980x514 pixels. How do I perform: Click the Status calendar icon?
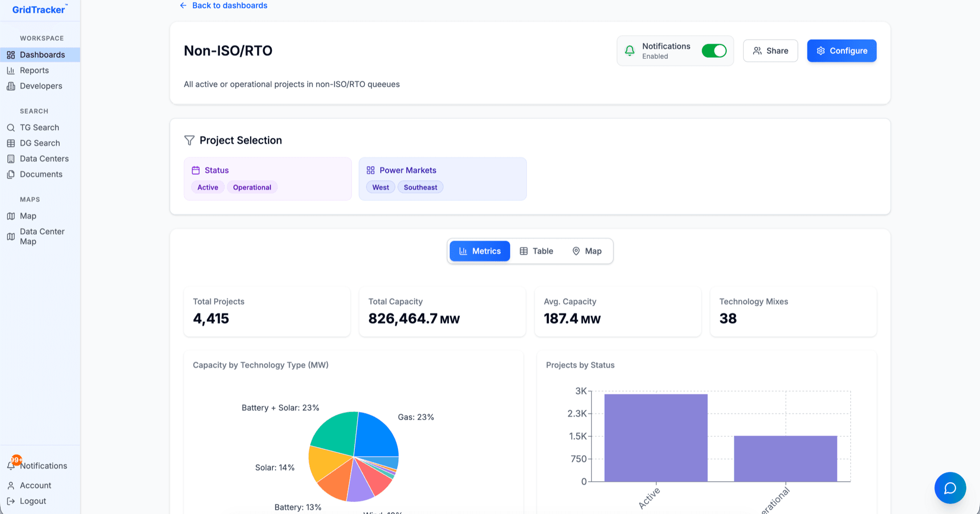coord(196,170)
